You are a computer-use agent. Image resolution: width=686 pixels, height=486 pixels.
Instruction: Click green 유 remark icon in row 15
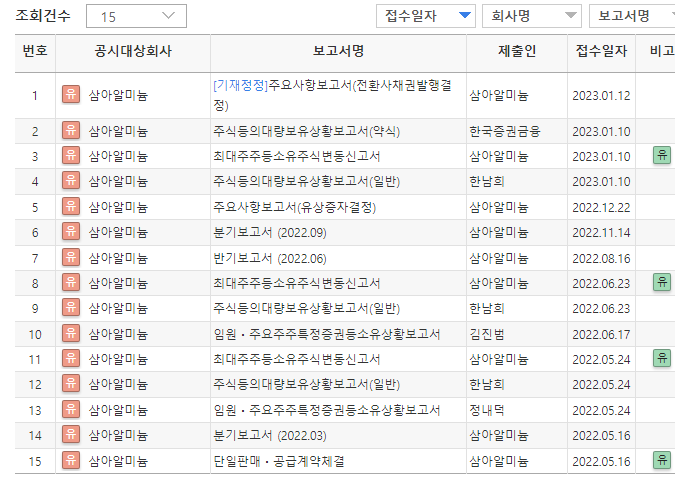(x=662, y=460)
